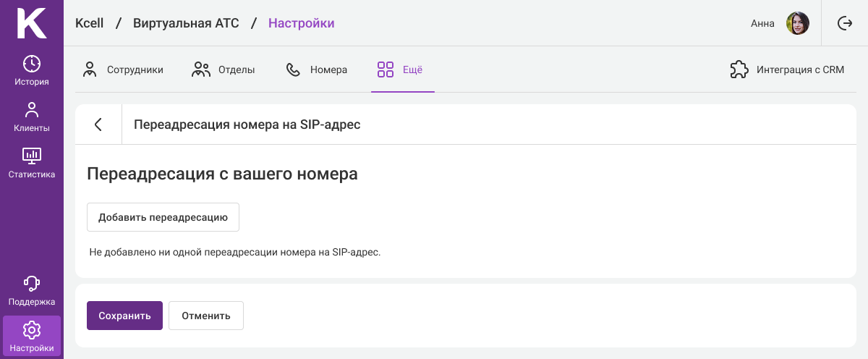Switch to the Отделы tab
This screenshot has height=359, width=868.
224,70
